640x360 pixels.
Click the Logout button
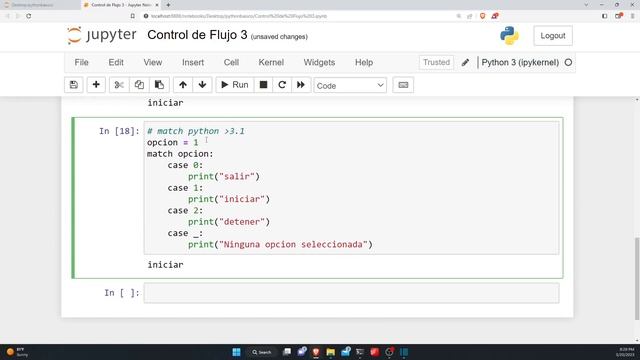click(553, 36)
